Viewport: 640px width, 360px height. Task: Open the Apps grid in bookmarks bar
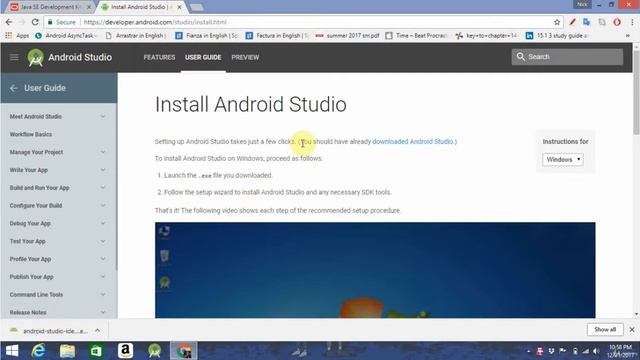17,36
